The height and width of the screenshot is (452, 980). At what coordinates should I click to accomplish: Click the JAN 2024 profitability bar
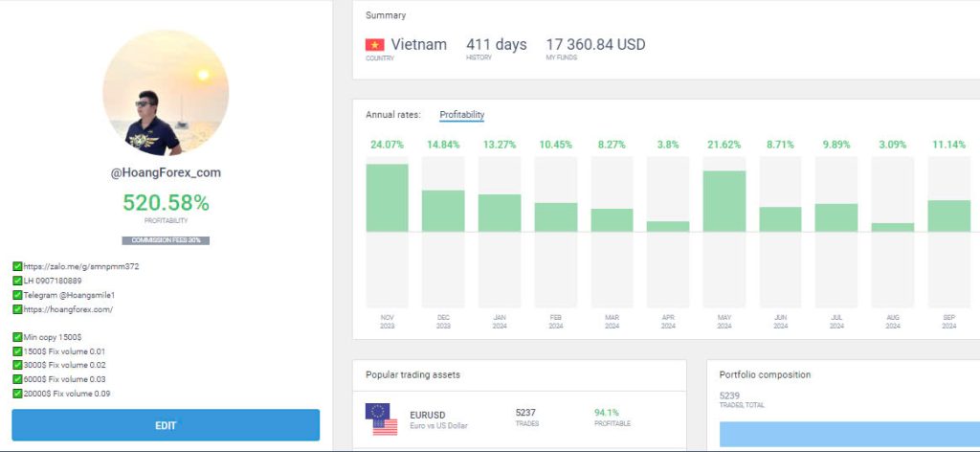(x=500, y=214)
